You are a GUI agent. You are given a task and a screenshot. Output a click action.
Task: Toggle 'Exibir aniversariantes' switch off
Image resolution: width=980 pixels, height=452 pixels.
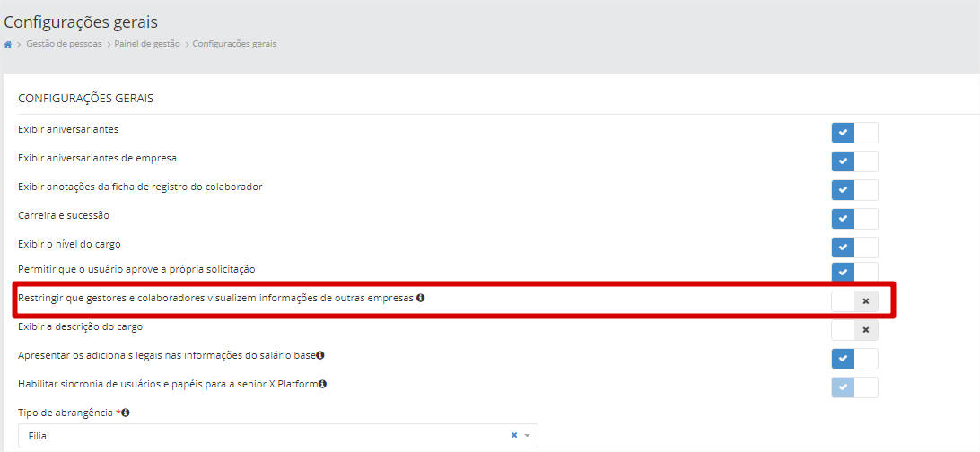point(854,133)
